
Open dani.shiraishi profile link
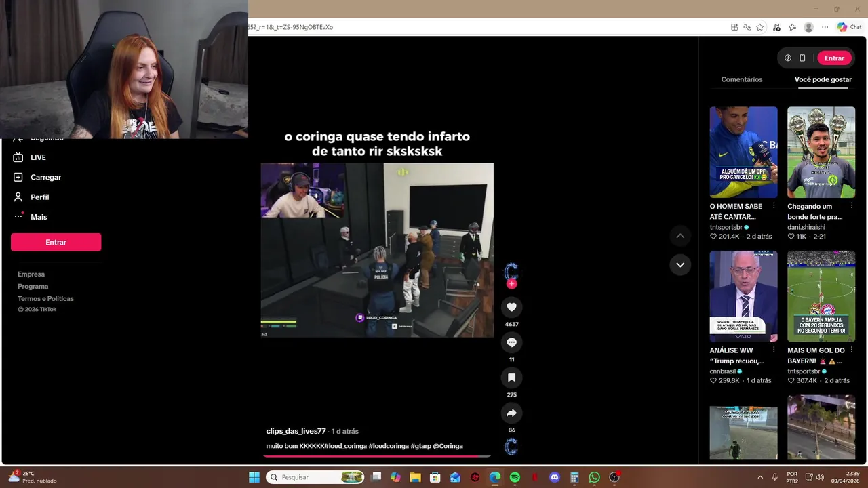coord(806,227)
